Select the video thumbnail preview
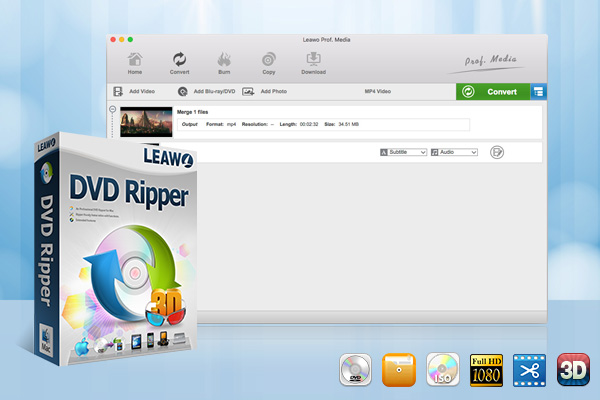This screenshot has height=400, width=600. (146, 122)
